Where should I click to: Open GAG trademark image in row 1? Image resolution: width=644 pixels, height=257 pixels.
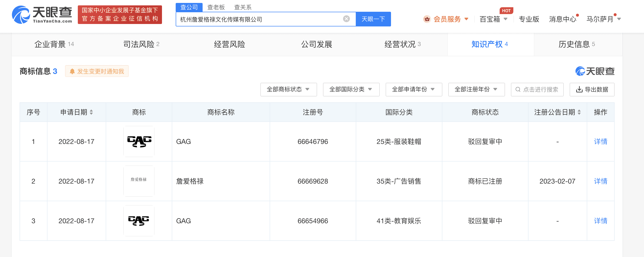point(139,141)
